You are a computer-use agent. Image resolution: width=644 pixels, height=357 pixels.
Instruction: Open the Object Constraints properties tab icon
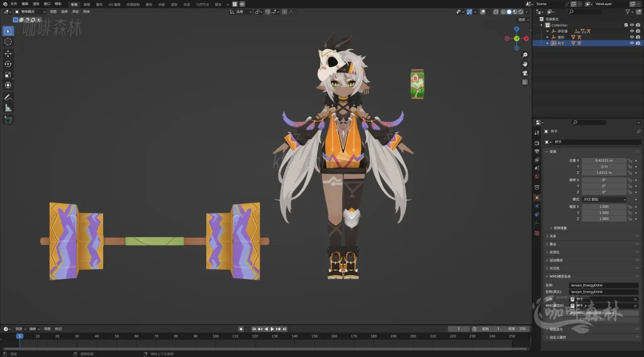pyautogui.click(x=537, y=214)
